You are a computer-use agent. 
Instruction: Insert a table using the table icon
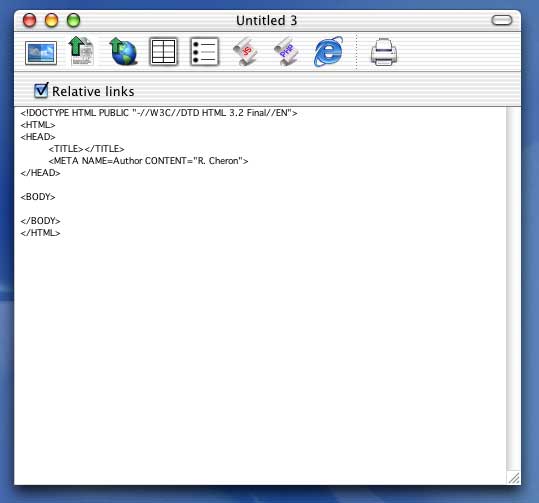pyautogui.click(x=164, y=52)
